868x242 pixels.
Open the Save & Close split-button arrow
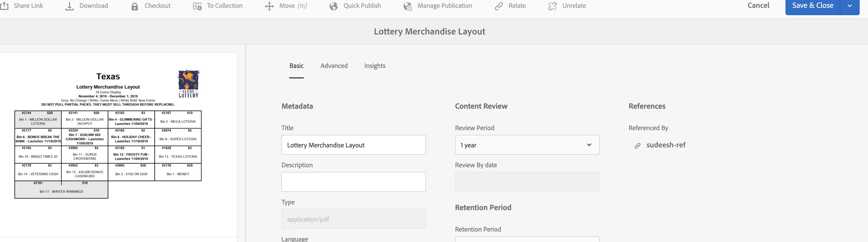(x=849, y=6)
